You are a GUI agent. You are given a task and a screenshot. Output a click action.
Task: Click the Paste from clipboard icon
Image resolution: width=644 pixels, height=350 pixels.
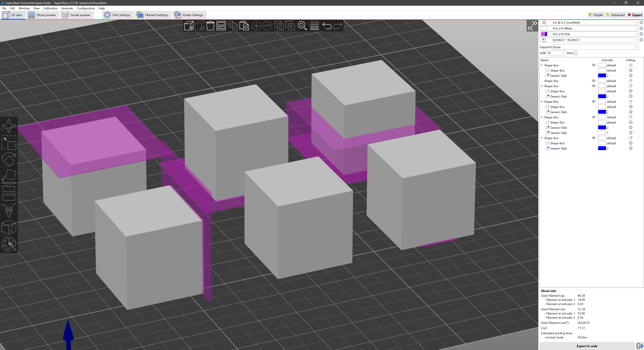coord(244,26)
